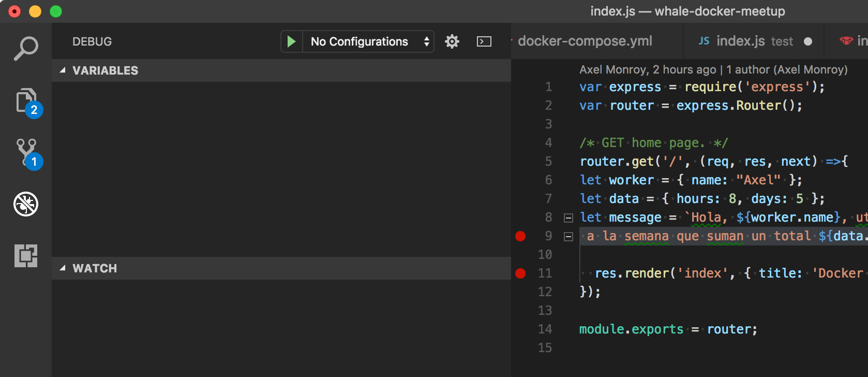This screenshot has width=868, height=377.
Task: Open the Search view in activity bar
Action: tap(26, 48)
